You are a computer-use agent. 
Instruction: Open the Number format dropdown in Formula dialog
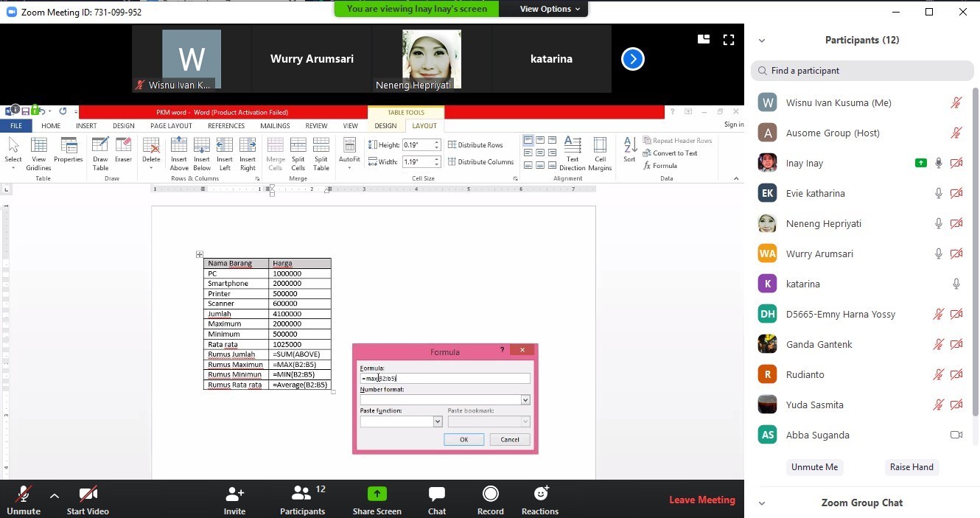[x=525, y=399]
